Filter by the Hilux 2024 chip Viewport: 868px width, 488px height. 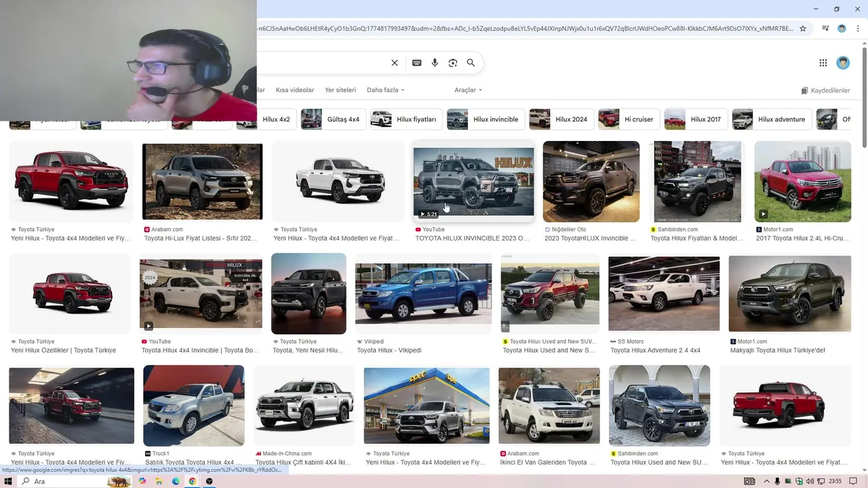tap(561, 119)
